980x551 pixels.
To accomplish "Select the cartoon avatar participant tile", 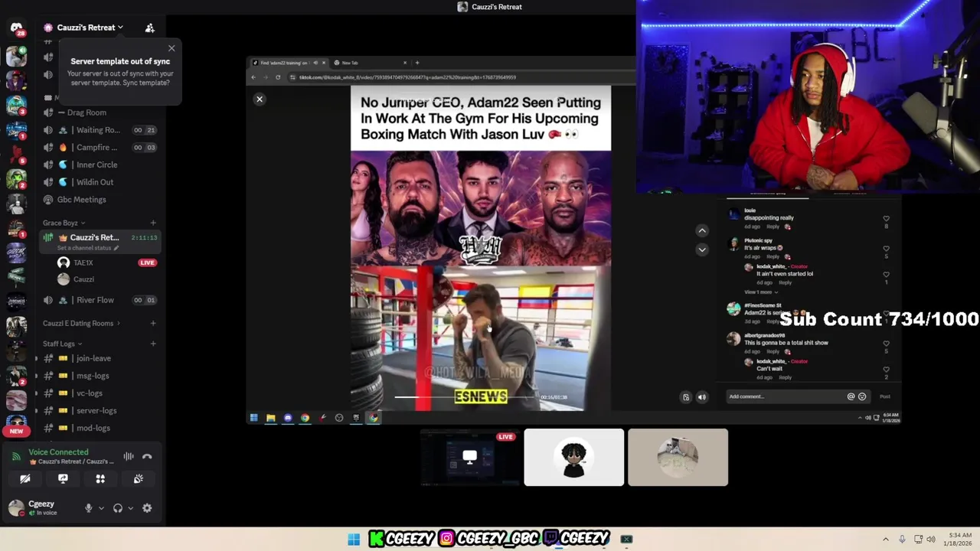I will (574, 458).
